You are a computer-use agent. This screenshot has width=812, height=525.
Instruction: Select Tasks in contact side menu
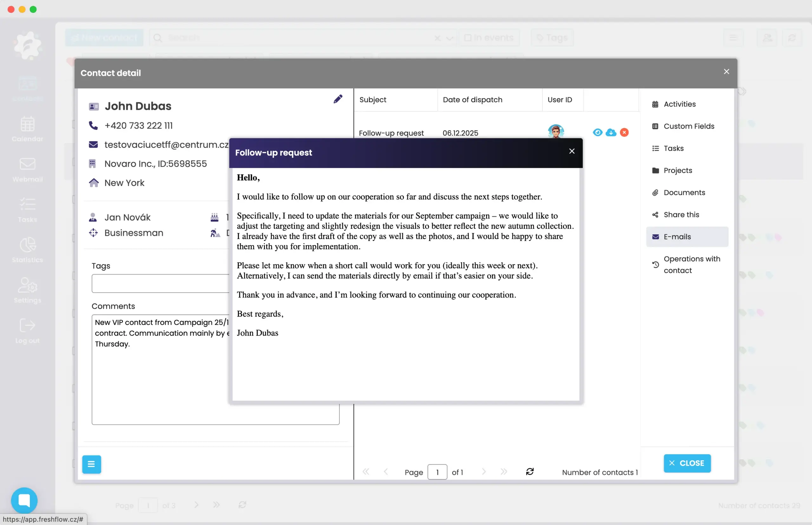click(x=673, y=148)
